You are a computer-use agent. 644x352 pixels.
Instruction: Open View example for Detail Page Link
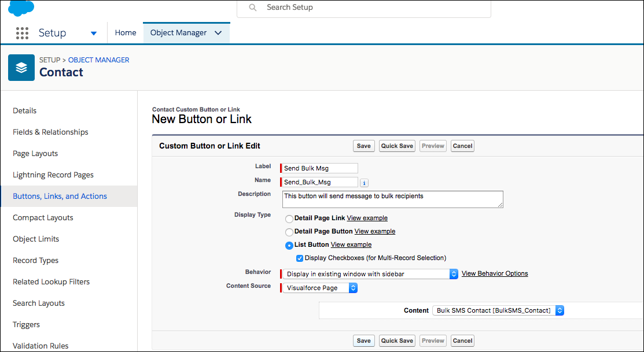coord(367,218)
